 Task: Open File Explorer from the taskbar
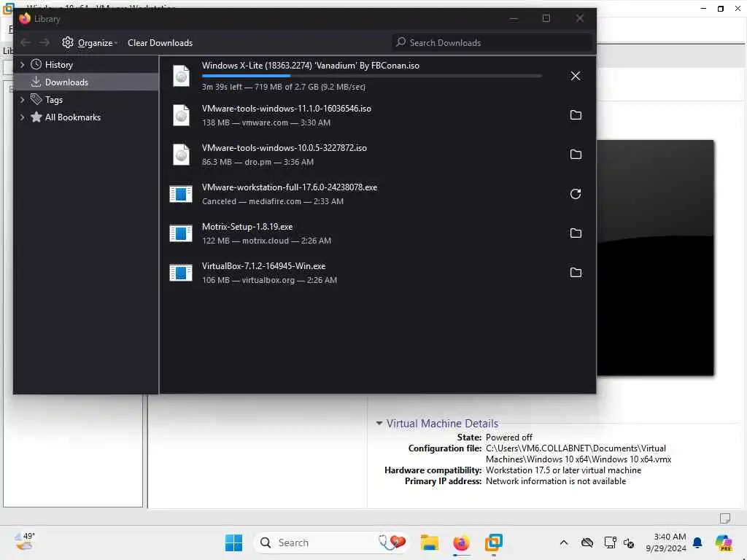(x=429, y=542)
